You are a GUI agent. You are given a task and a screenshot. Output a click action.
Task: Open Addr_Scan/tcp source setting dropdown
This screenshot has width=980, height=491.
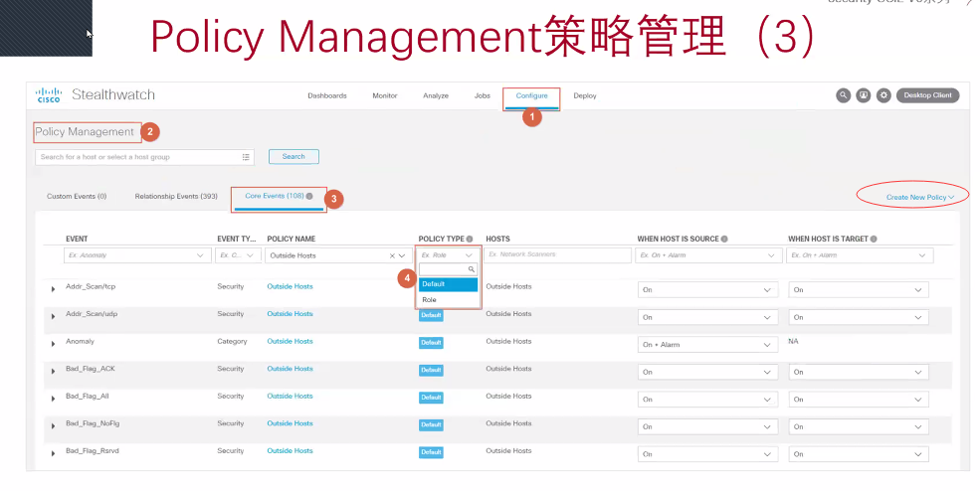pos(707,290)
